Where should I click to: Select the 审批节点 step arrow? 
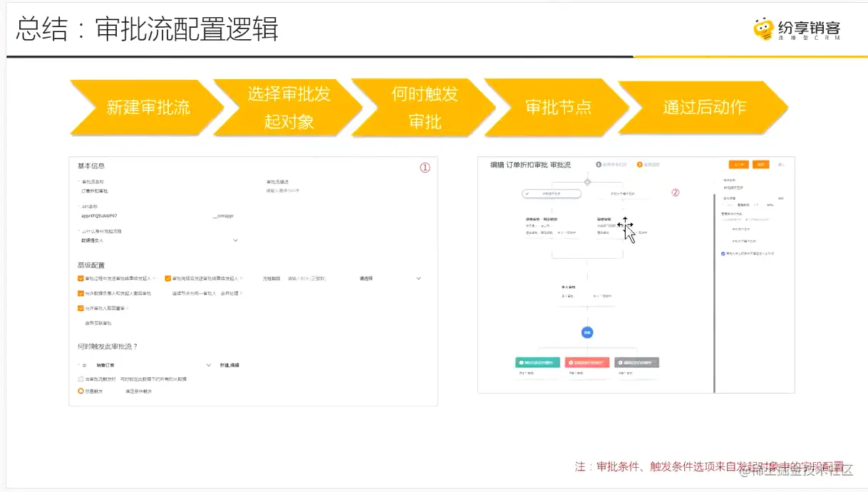[x=557, y=108]
